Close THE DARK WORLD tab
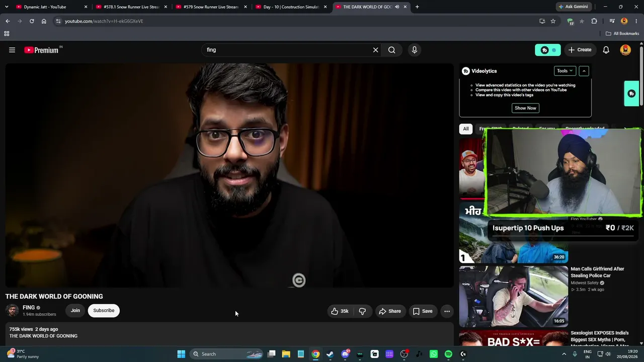This screenshot has width=644, height=362. click(x=405, y=7)
